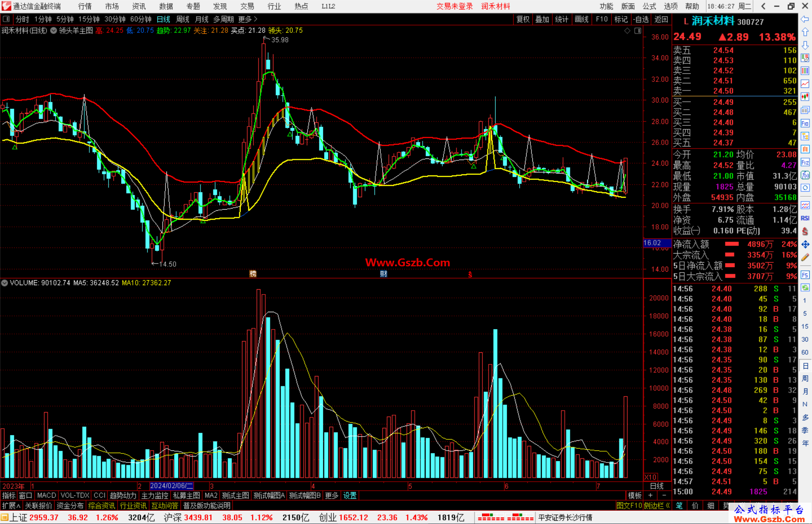The image size is (812, 524).
Task: Select the MACD indicator tab
Action: [x=47, y=495]
